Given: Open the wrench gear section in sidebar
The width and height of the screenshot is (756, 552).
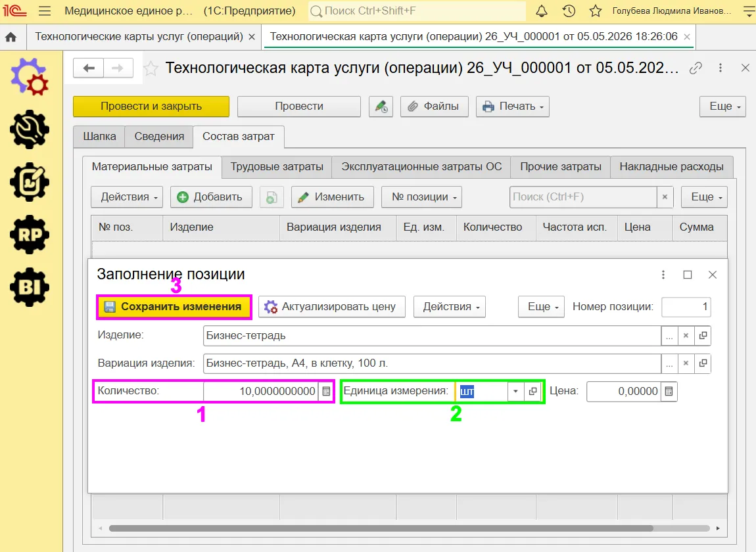Looking at the screenshot, I should [30, 129].
